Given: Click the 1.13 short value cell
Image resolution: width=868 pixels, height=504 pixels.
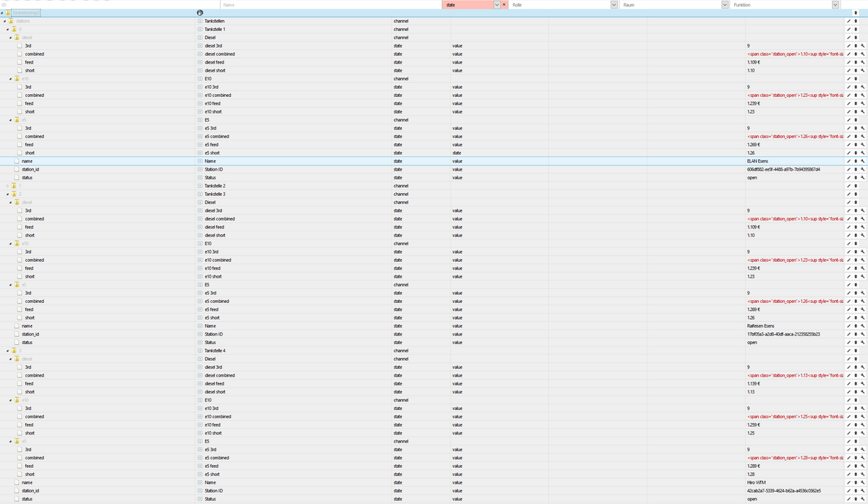Looking at the screenshot, I should [x=794, y=392].
